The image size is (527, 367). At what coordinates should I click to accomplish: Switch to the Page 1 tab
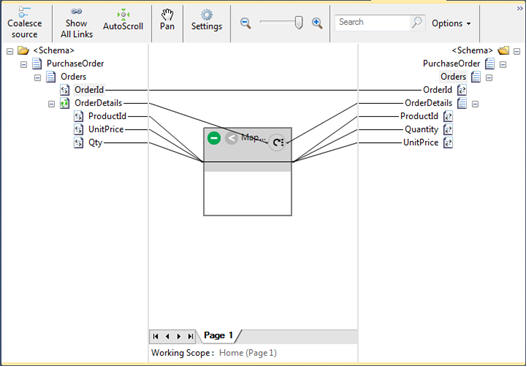pyautogui.click(x=218, y=336)
